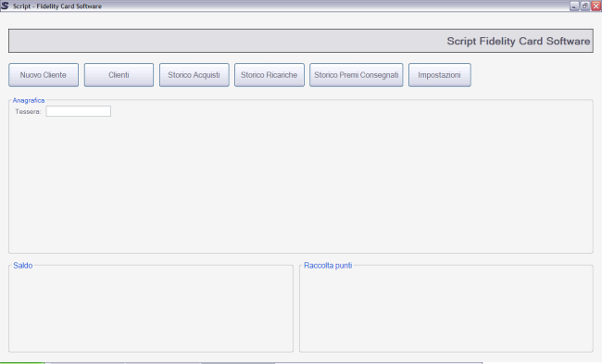Click the Anagrafica group label
Image resolution: width=602 pixels, height=364 pixels.
[x=29, y=100]
